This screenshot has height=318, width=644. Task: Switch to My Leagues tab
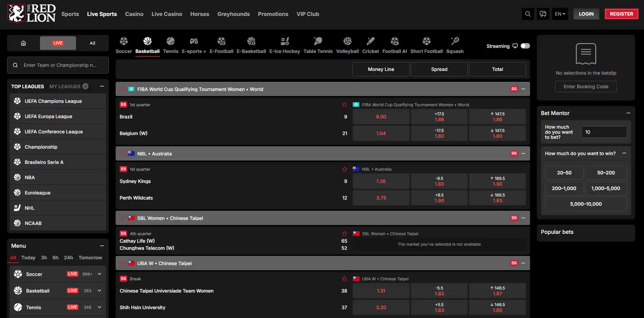[69, 86]
